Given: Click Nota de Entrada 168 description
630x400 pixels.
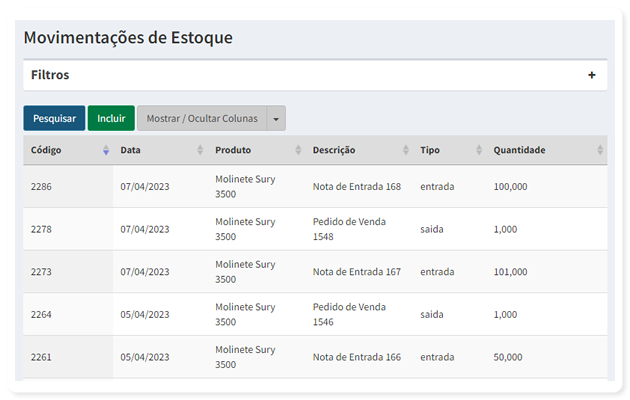Looking at the screenshot, I should point(357,186).
